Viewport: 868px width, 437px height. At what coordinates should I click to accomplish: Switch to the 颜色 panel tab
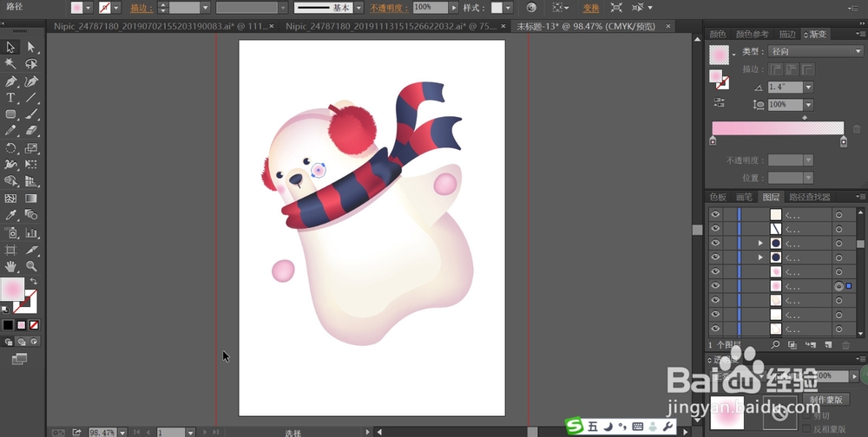tap(718, 35)
